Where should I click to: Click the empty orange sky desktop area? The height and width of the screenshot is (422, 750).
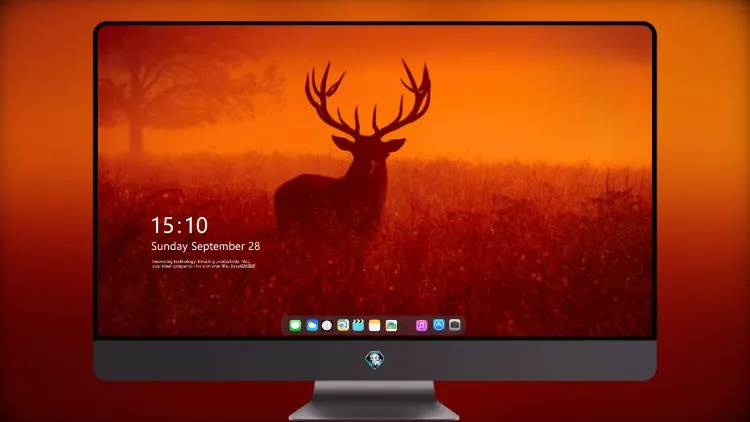(x=526, y=86)
